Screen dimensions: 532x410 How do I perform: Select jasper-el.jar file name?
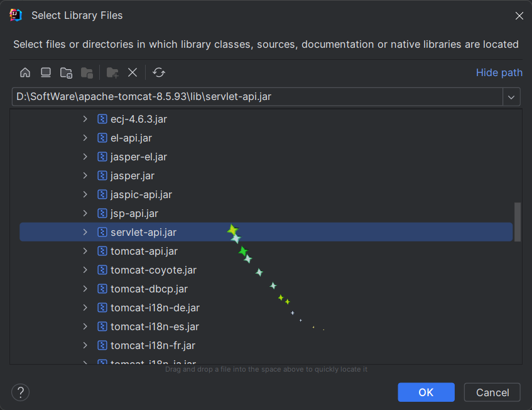click(139, 157)
